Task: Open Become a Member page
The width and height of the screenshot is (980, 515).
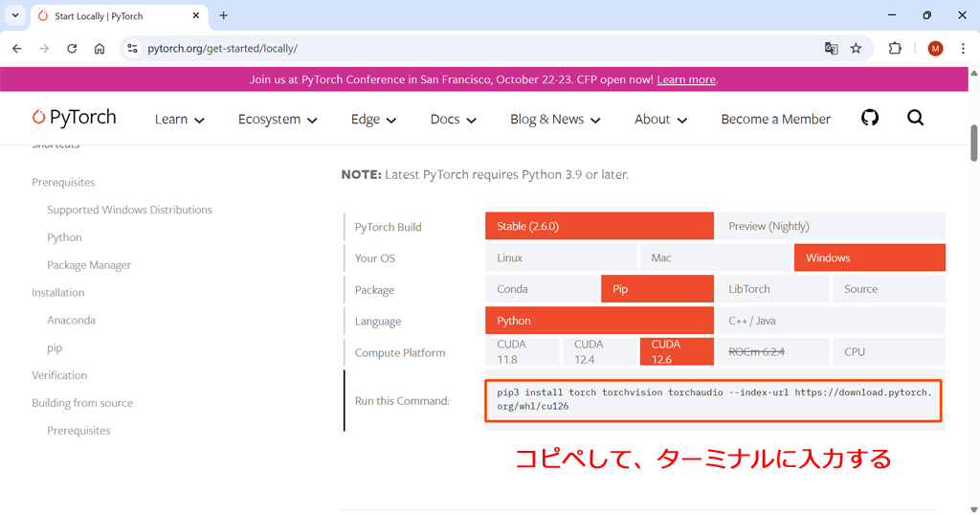Action: (x=775, y=120)
